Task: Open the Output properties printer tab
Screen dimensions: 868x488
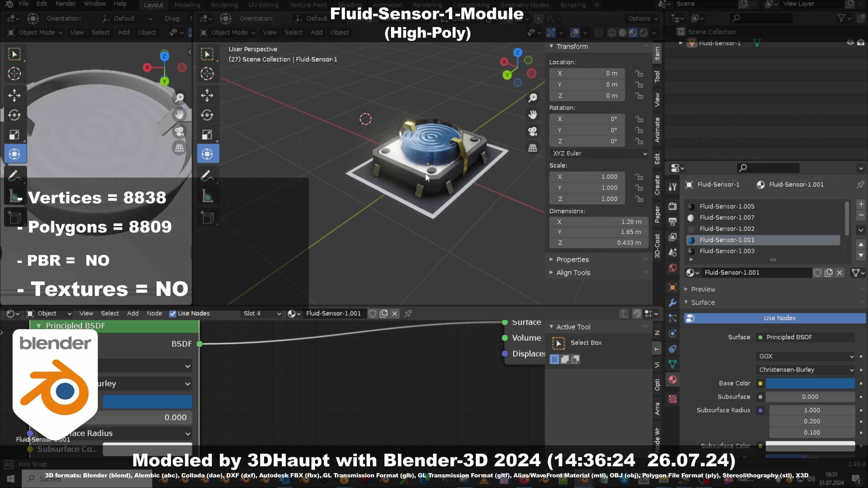Action: pos(672,222)
